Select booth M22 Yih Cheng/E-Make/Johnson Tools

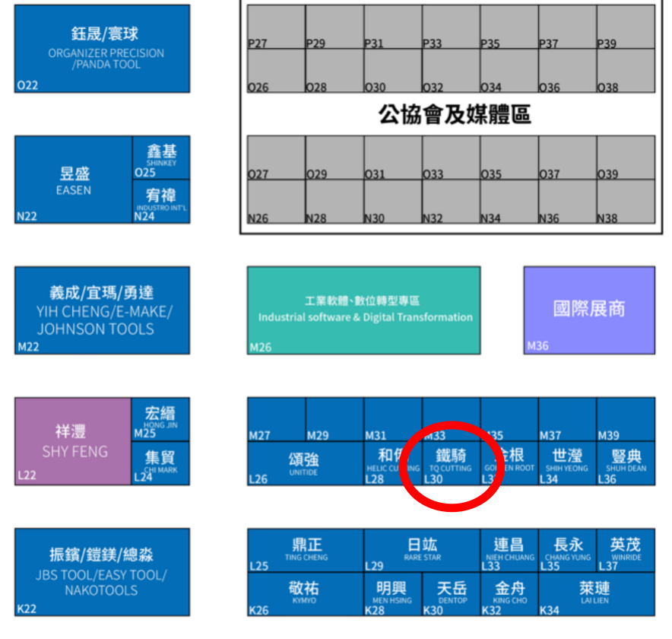(102, 310)
